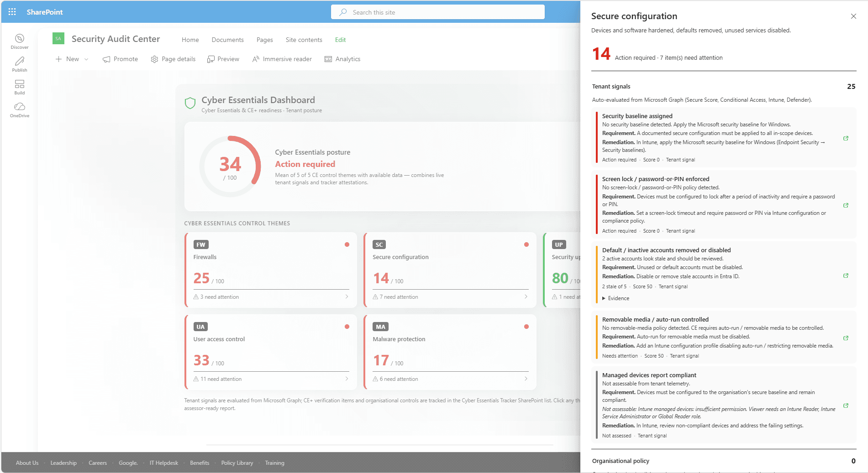Open About Us footer link
The height and width of the screenshot is (473, 868).
click(x=27, y=463)
